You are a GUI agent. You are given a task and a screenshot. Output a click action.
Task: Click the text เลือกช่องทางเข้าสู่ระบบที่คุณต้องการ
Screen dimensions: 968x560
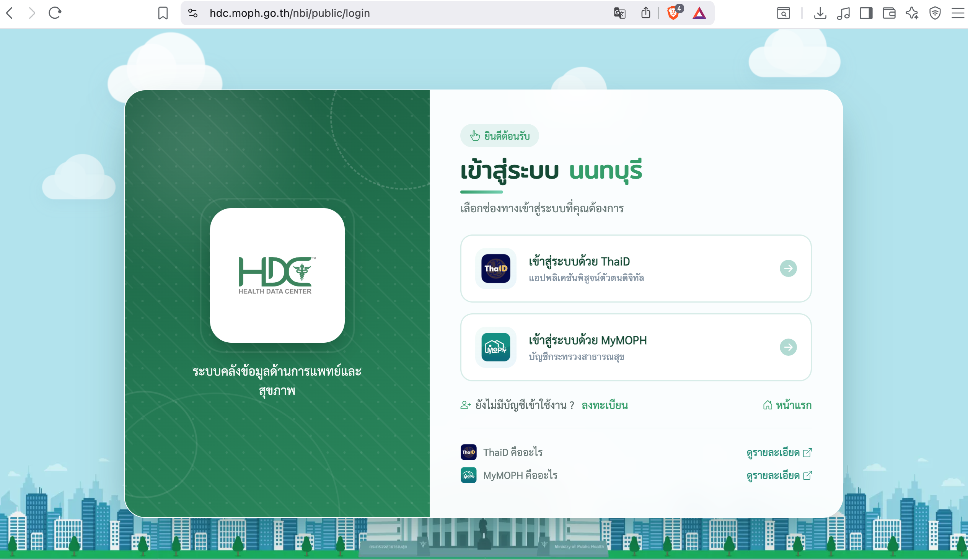[542, 208]
